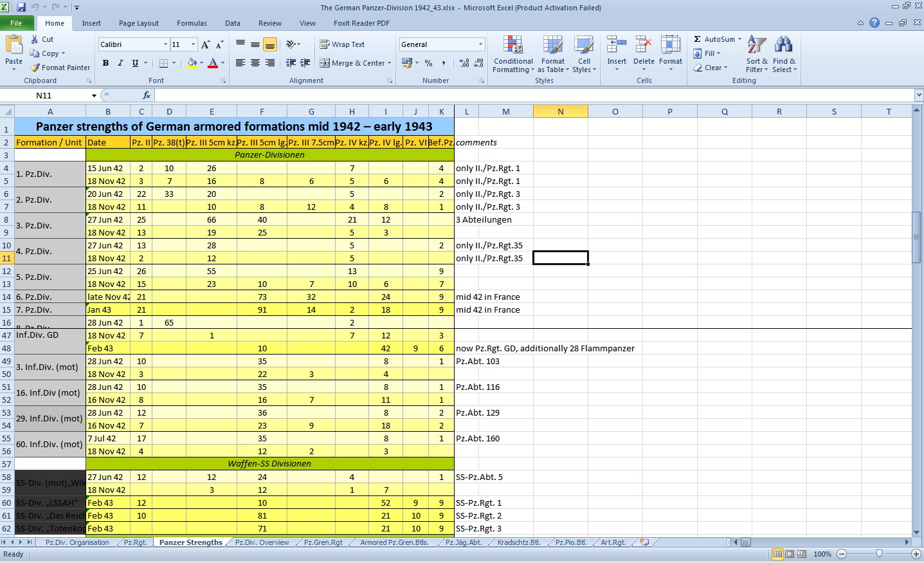Image resolution: width=924 pixels, height=563 pixels.
Task: Increase the font size
Action: 206,44
